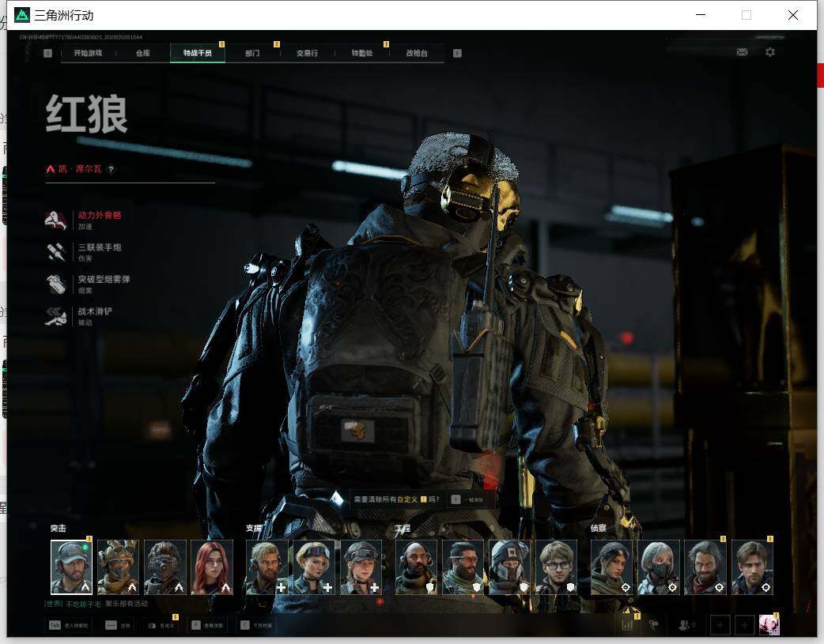The width and height of the screenshot is (824, 644).
Task: Click the Delta Force logo in title bar
Action: [22, 15]
